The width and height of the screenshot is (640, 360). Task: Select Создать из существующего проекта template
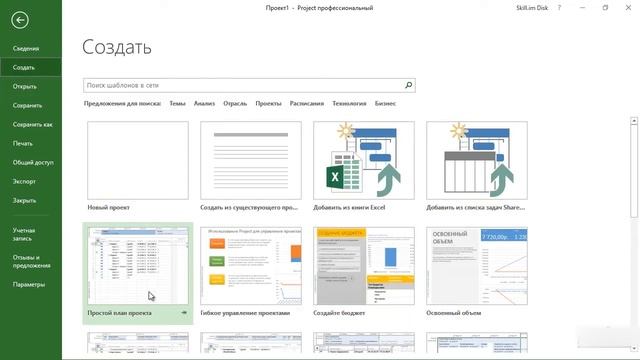pos(251,160)
